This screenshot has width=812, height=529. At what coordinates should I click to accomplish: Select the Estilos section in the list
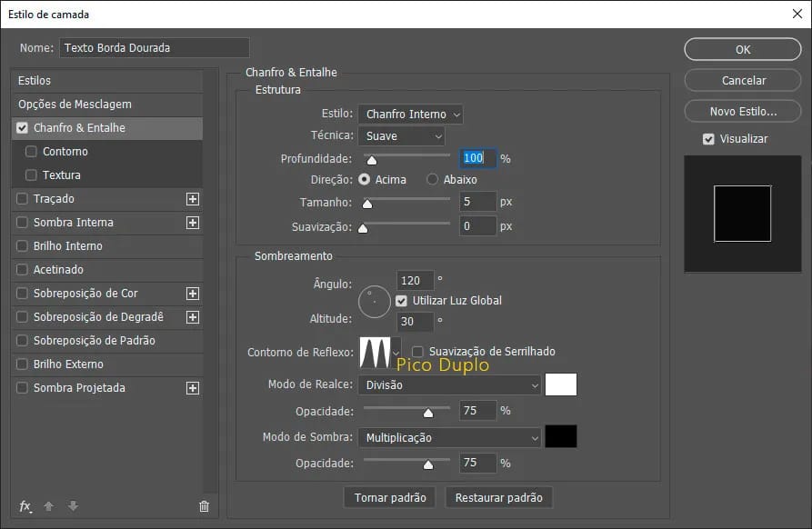click(x=107, y=81)
